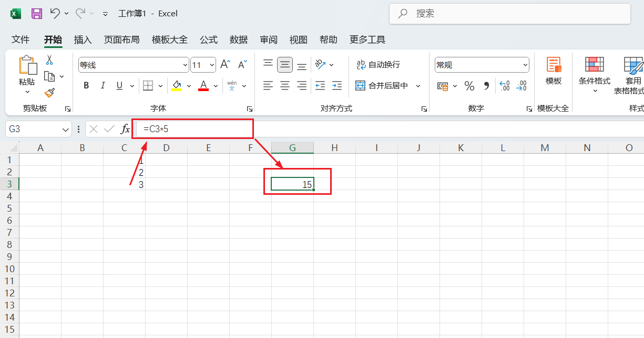Select column G header
The height and width of the screenshot is (338, 644).
tap(292, 148)
